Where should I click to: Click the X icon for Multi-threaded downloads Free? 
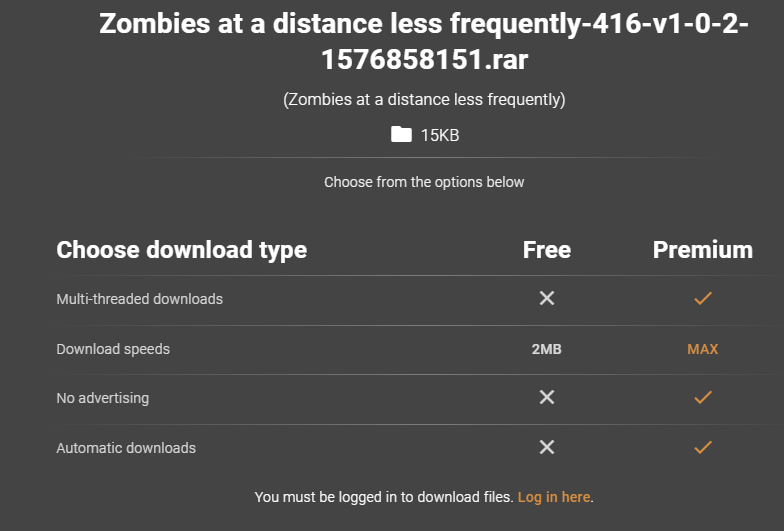click(547, 298)
